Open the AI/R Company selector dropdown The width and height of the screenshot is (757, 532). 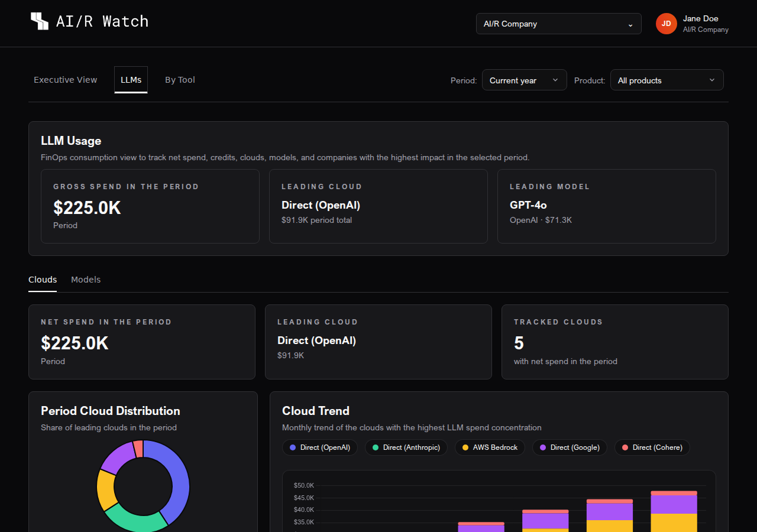pyautogui.click(x=559, y=24)
